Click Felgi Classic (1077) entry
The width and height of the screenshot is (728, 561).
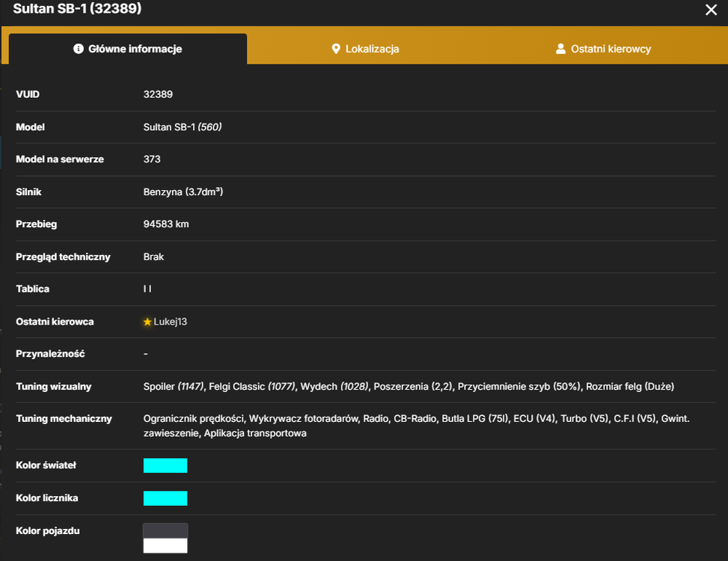click(x=252, y=386)
